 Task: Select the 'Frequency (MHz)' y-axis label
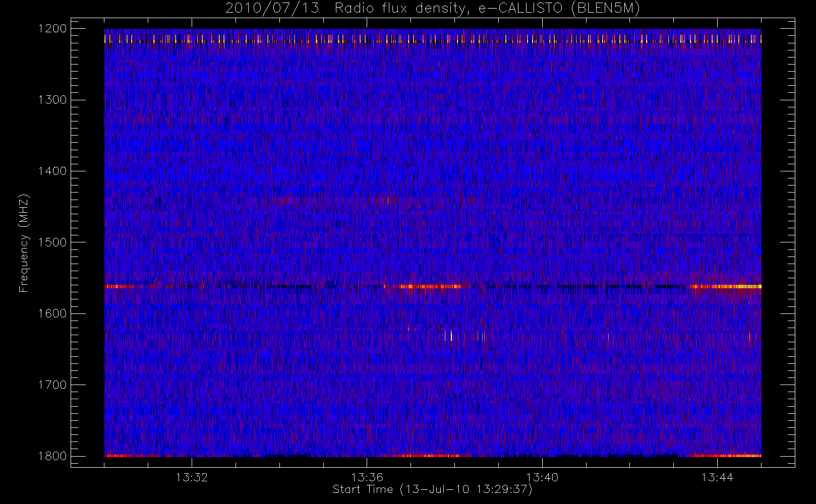24,243
